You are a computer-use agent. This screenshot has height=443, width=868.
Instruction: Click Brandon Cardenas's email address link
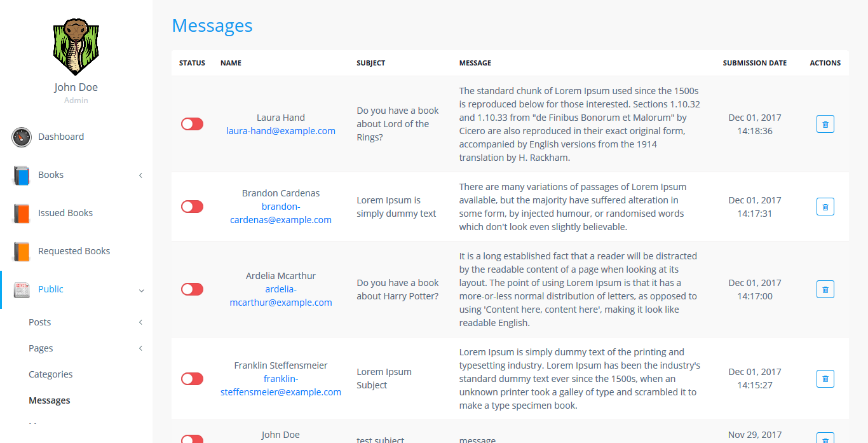pyautogui.click(x=281, y=214)
